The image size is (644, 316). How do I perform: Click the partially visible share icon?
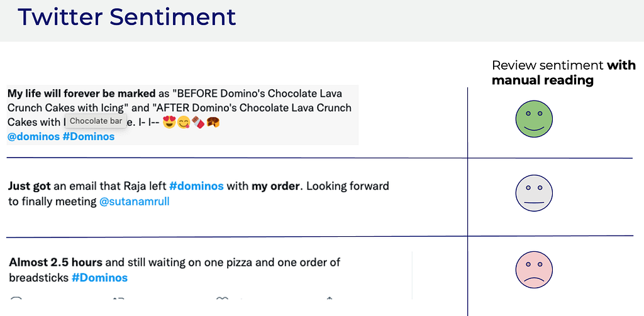330,298
